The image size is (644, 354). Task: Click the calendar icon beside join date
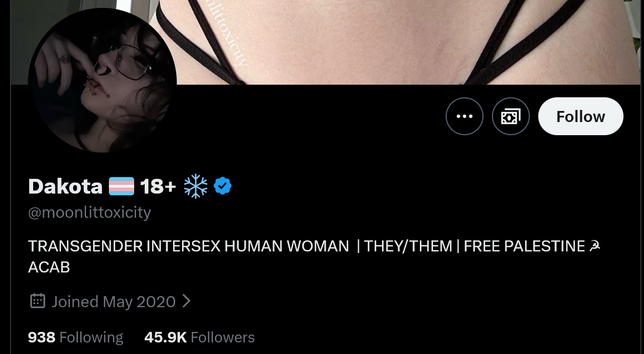(37, 301)
